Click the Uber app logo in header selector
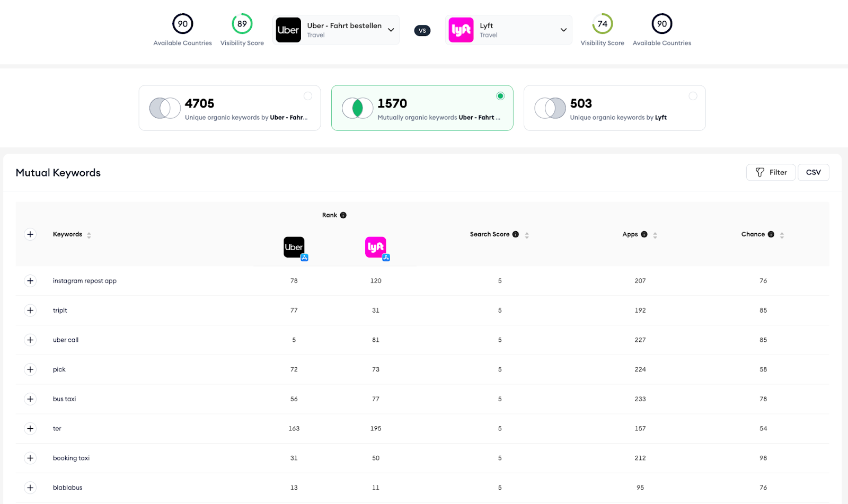848x504 pixels. click(288, 30)
